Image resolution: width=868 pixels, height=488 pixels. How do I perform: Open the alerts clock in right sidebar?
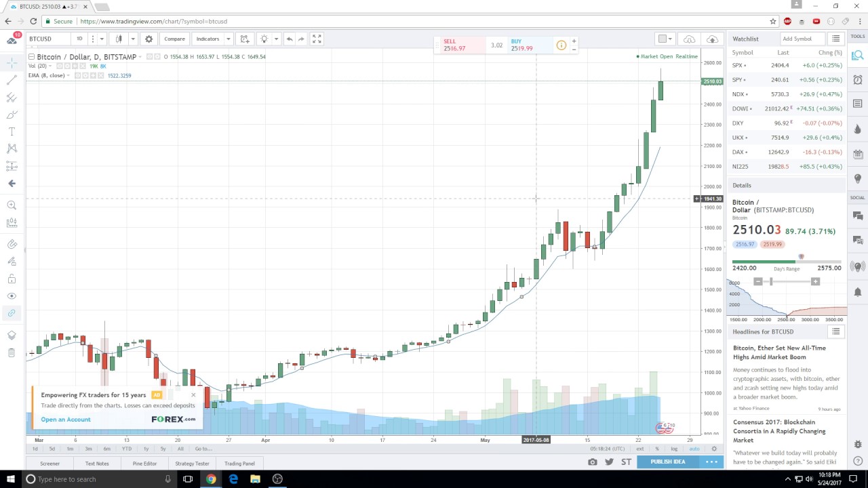point(858,79)
